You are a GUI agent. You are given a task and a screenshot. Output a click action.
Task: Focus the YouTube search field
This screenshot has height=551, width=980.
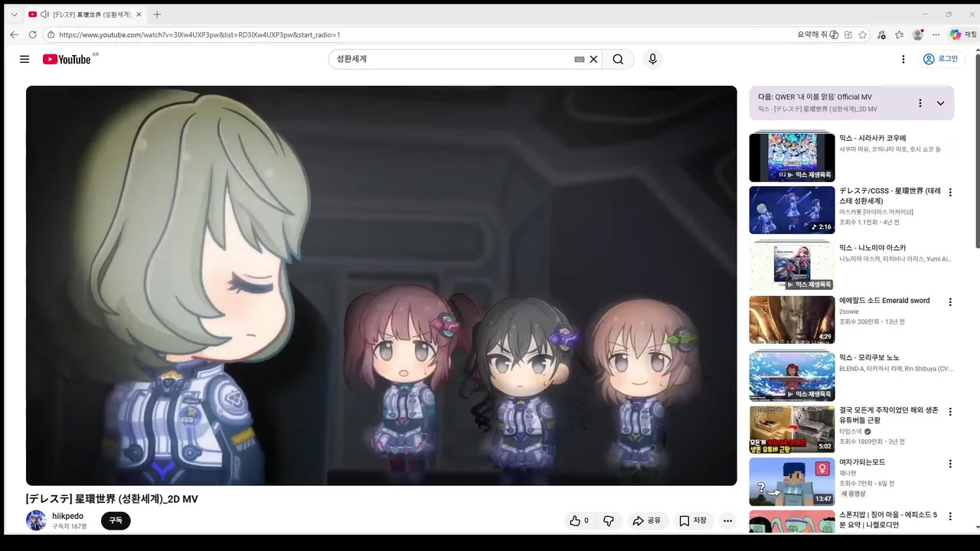point(452,59)
